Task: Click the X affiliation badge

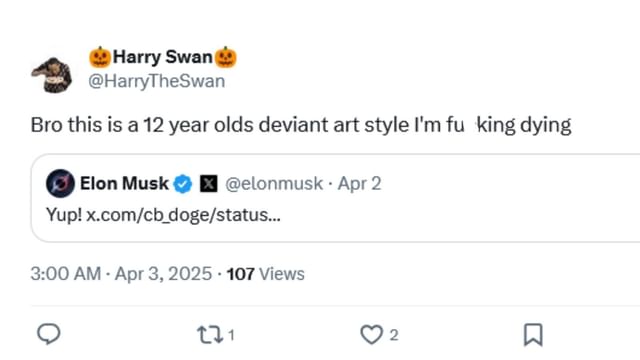Action: [209, 184]
